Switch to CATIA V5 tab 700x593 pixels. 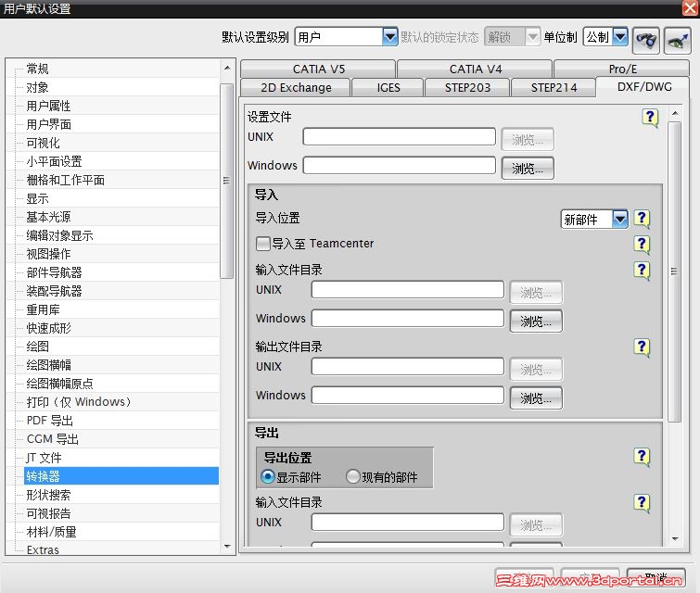[318, 69]
